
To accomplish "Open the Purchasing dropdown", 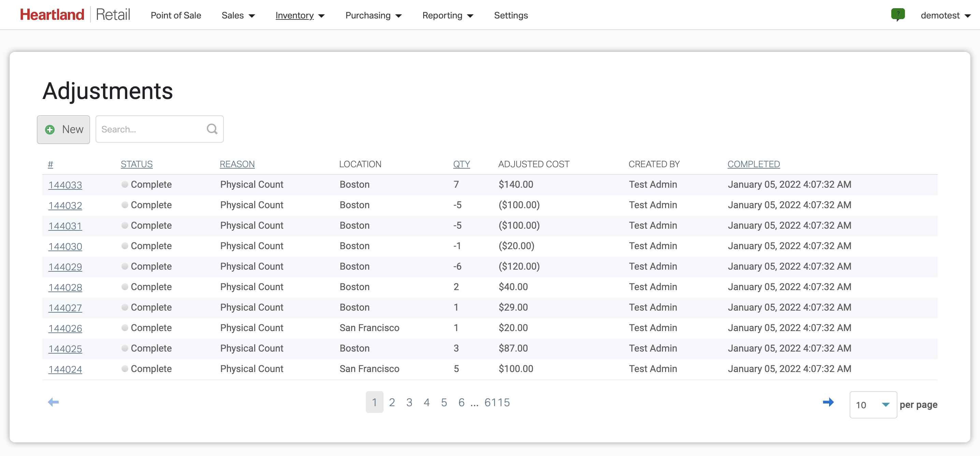I will pyautogui.click(x=373, y=15).
